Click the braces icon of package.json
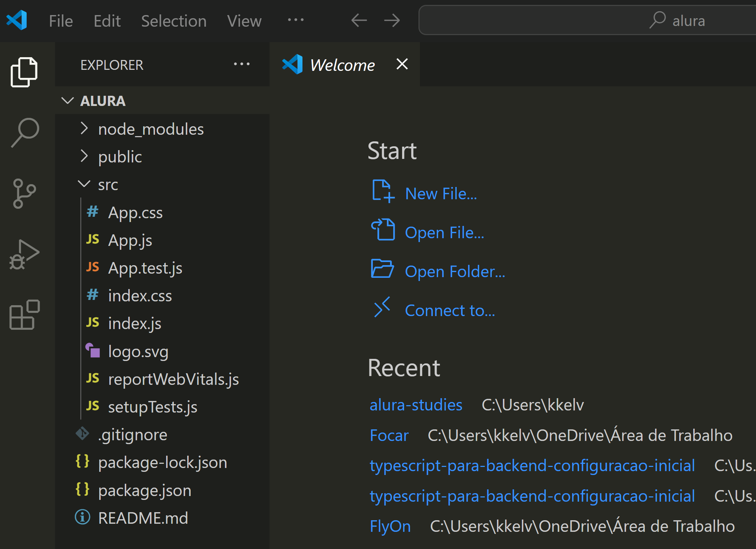Image resolution: width=756 pixels, height=549 pixels. click(x=83, y=489)
